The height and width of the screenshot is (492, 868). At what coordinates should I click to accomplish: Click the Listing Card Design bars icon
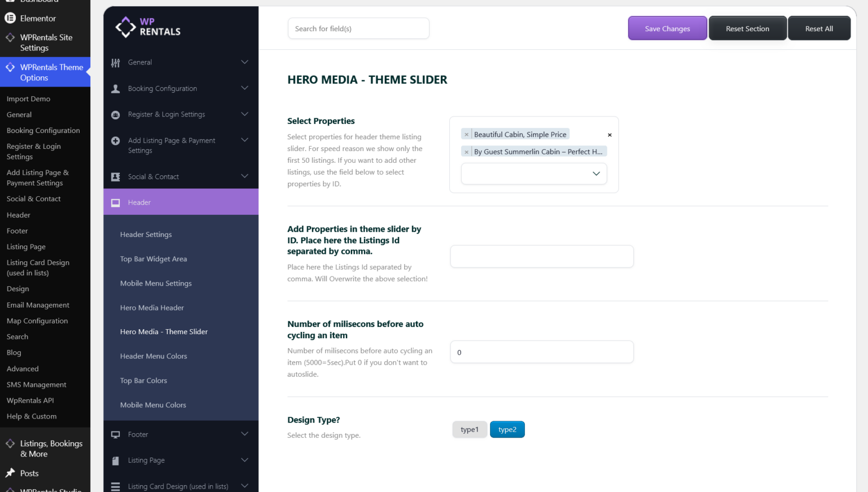coord(116,487)
